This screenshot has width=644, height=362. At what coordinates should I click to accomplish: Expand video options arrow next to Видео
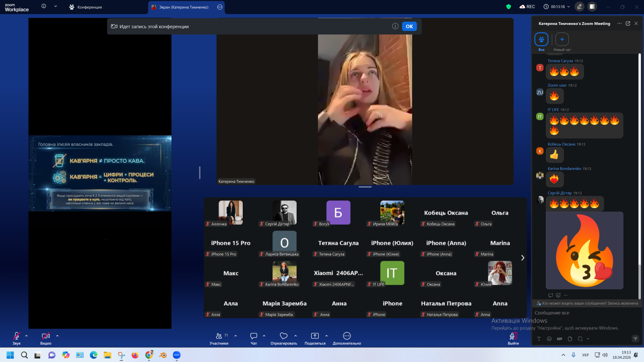[57, 336]
